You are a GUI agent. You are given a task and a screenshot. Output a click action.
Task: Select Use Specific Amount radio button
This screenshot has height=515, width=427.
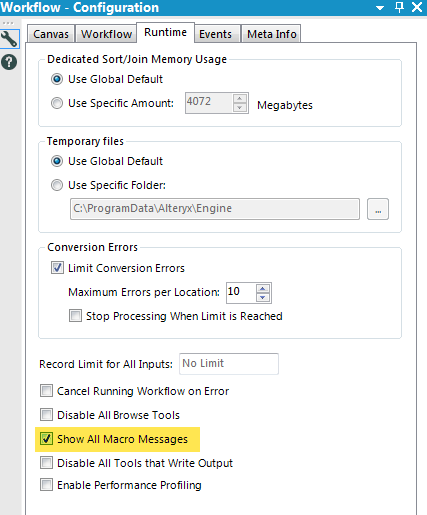point(57,103)
